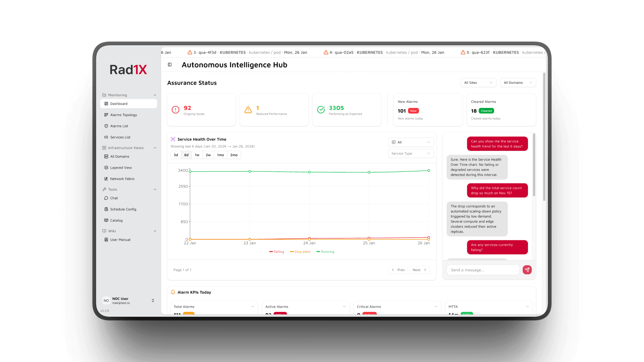Select the 2mo time range tab

point(234,155)
